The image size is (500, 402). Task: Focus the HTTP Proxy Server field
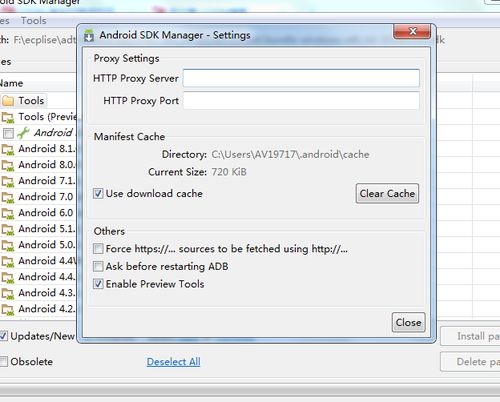tap(301, 78)
